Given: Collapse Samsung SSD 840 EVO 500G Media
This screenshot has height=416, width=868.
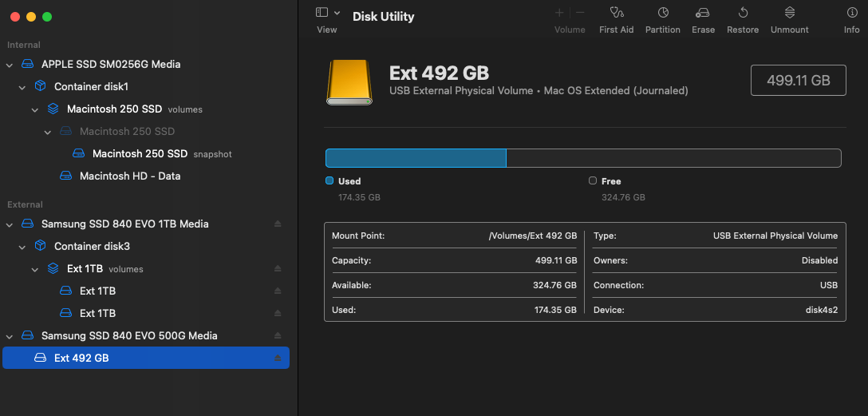Looking at the screenshot, I should point(10,335).
